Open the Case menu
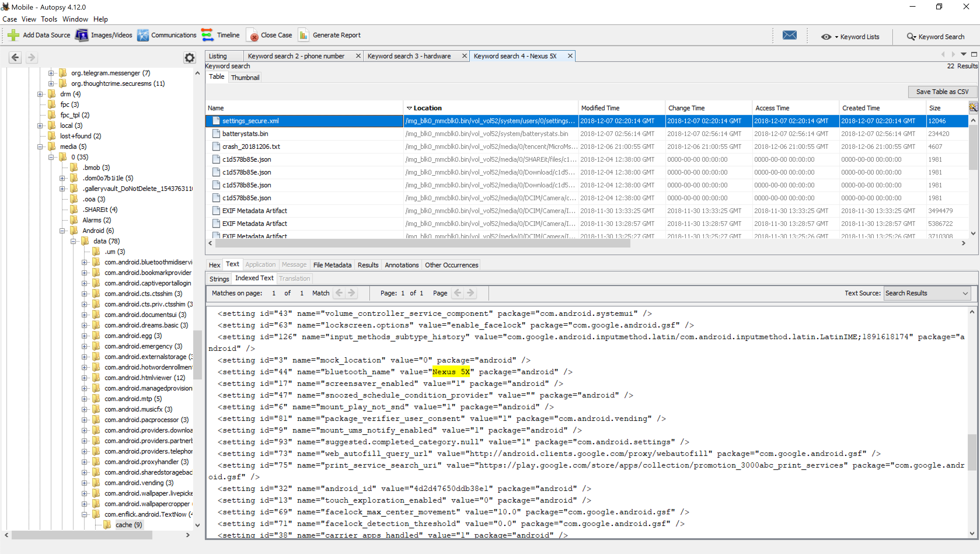This screenshot has width=980, height=554. pyautogui.click(x=10, y=19)
